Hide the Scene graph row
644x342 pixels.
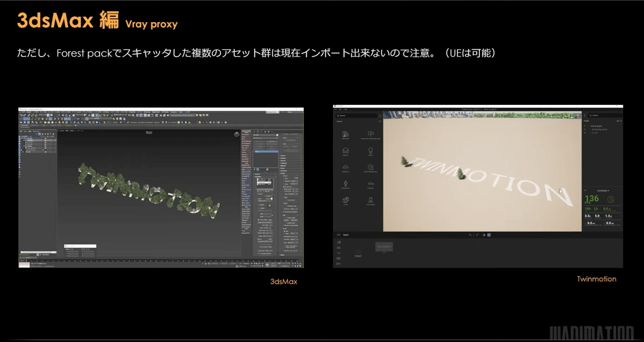click(x=585, y=126)
